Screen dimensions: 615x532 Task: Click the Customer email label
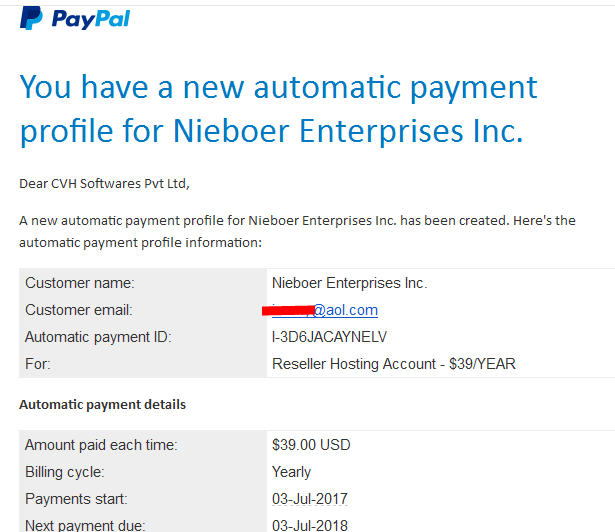(x=79, y=310)
